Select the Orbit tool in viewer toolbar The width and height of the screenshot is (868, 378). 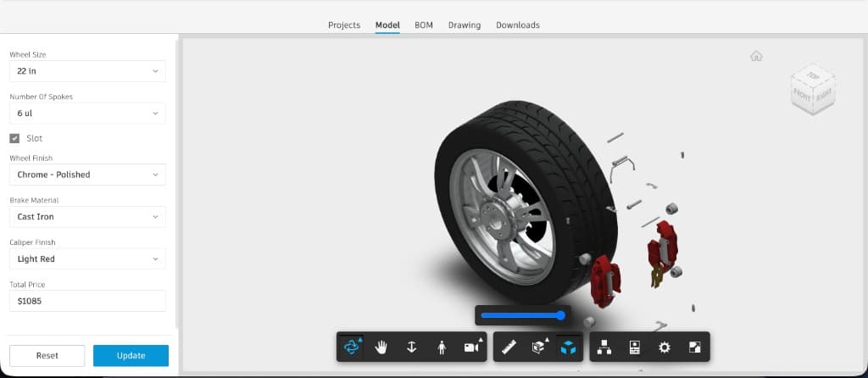coord(352,347)
